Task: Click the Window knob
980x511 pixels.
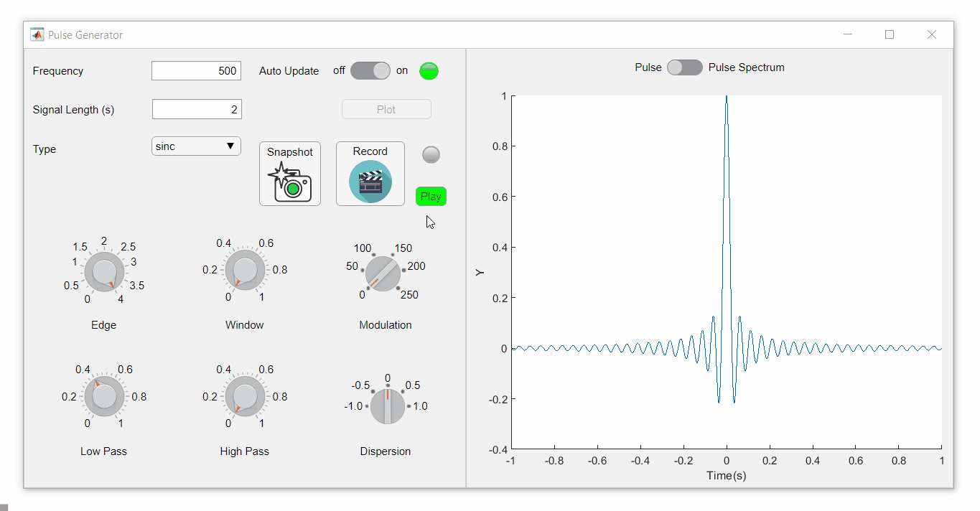Action: [x=245, y=271]
